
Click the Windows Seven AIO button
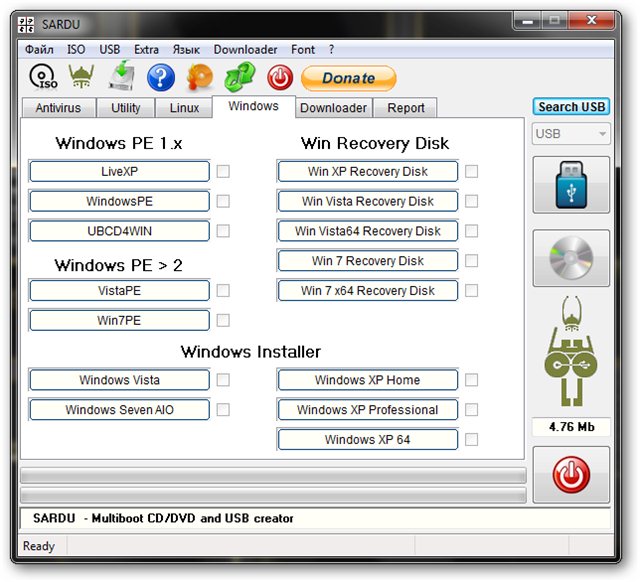120,410
